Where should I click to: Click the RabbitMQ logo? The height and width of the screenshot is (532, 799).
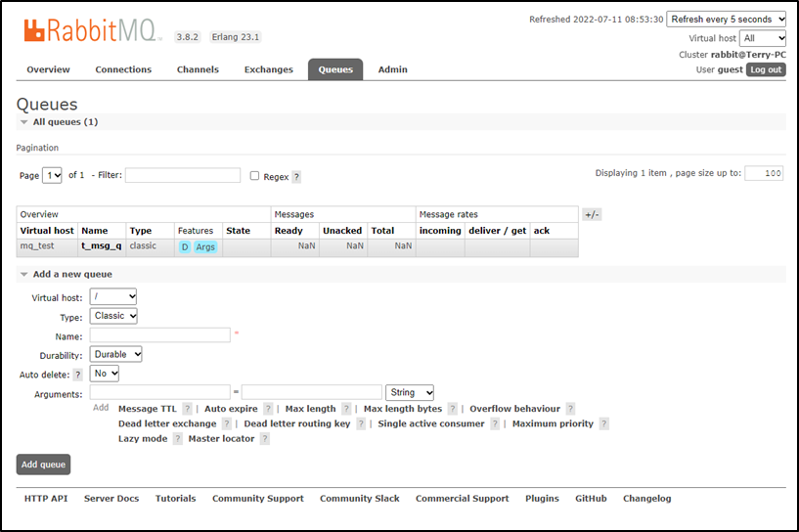click(x=92, y=30)
